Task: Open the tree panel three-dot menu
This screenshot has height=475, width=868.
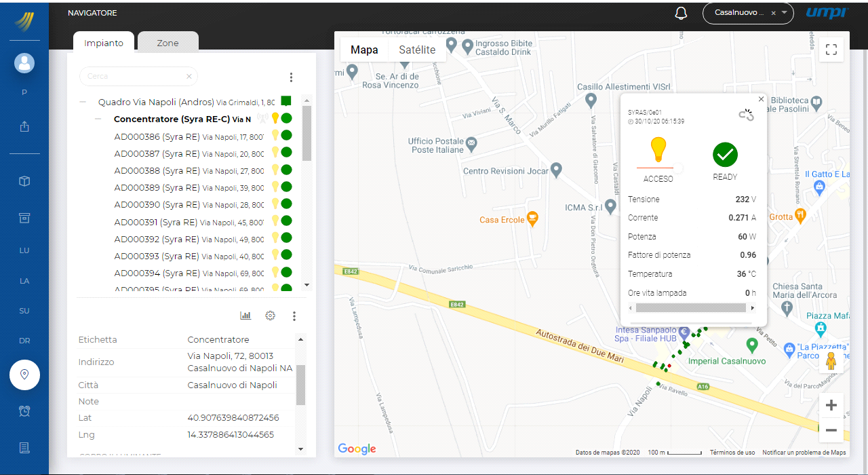Action: point(291,77)
